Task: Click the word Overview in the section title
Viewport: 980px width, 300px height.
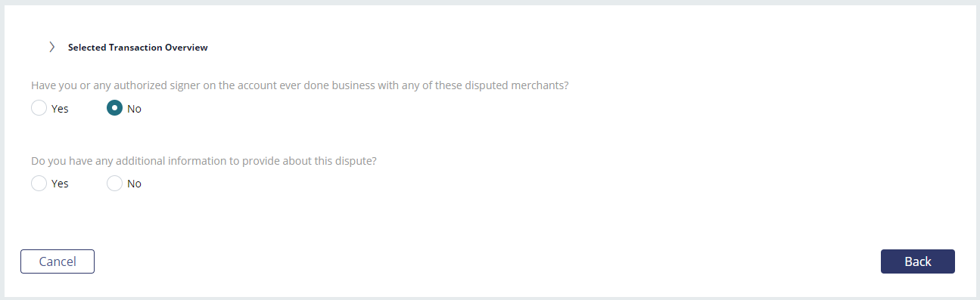Action: click(x=187, y=47)
